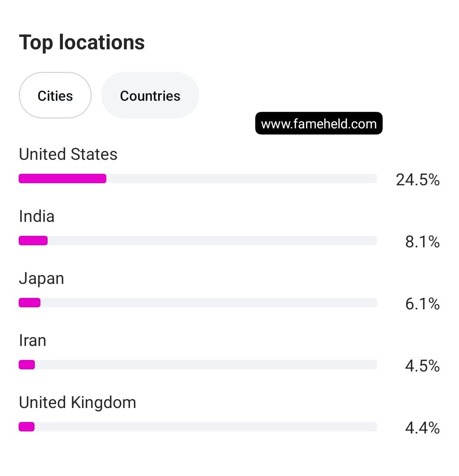The width and height of the screenshot is (459, 476).
Task: Select the India label
Action: click(37, 216)
